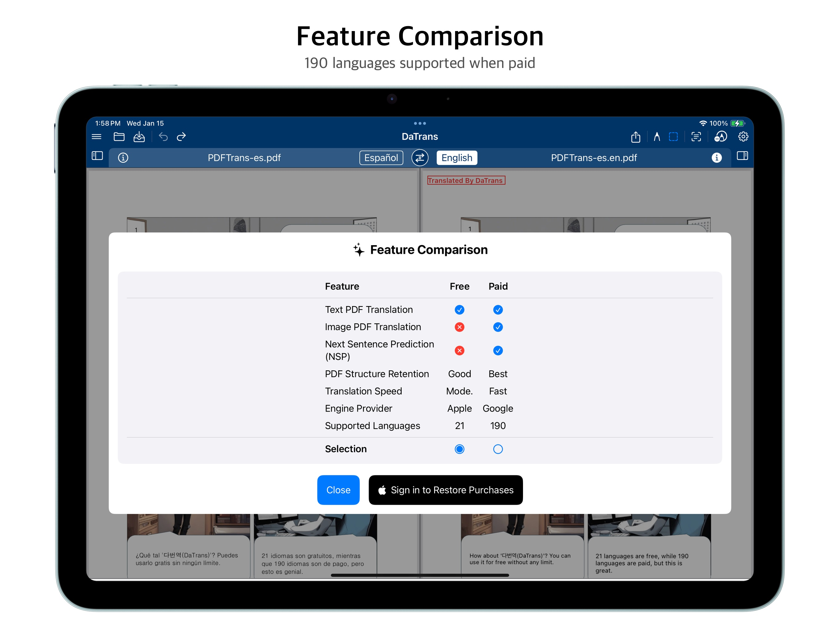Choose English target language
This screenshot has height=630, width=840.
click(x=457, y=158)
